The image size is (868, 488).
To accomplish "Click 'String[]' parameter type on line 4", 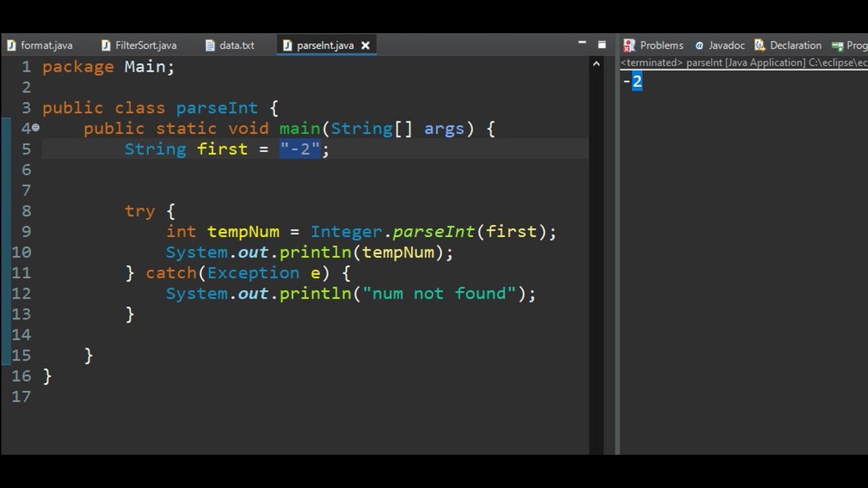I will click(372, 128).
